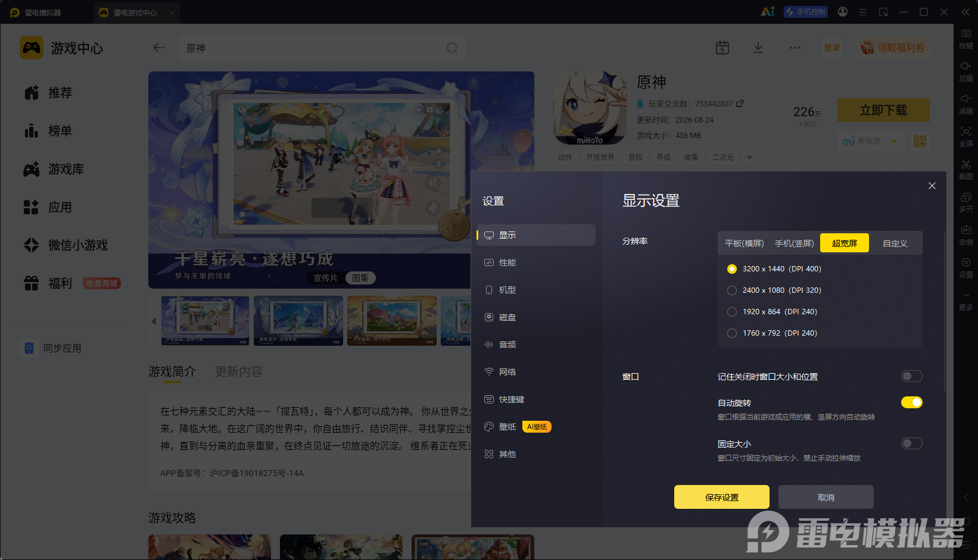Click the 保存设置 save settings button
The width and height of the screenshot is (978, 560).
[x=721, y=497]
